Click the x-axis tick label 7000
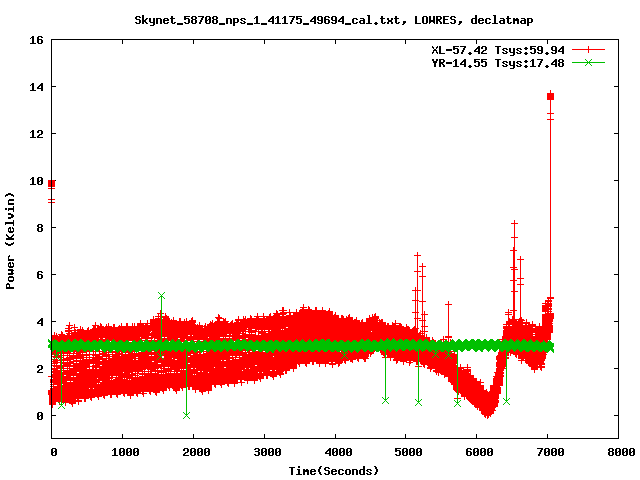640x480 pixels. (550, 452)
